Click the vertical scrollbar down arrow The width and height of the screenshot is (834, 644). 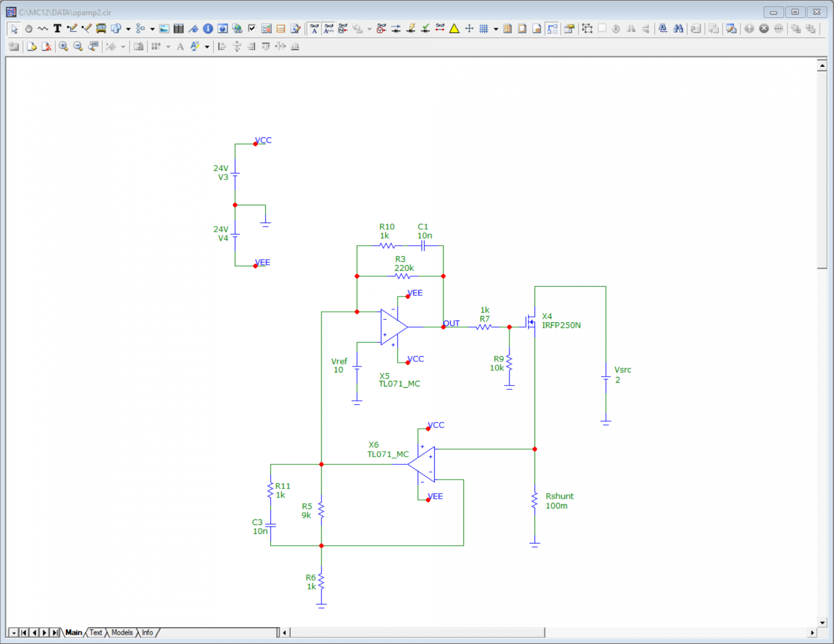(x=821, y=622)
